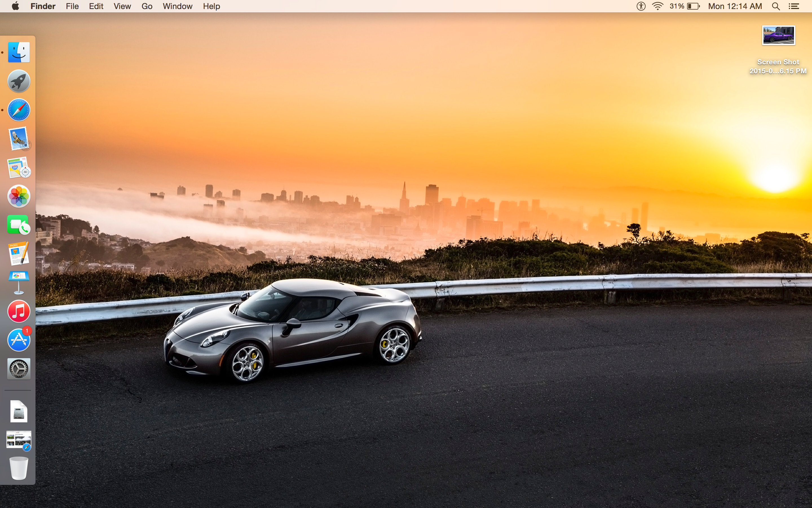812x508 pixels.
Task: Open the Help menu
Action: pos(211,6)
